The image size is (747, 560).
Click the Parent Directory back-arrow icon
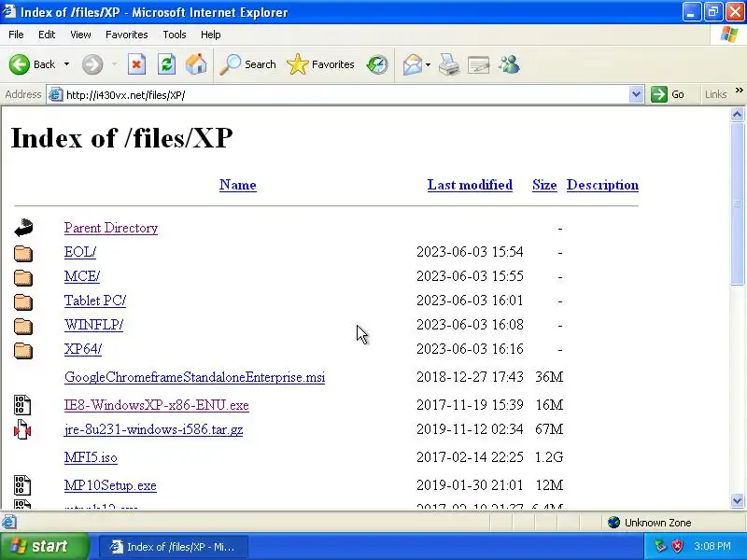click(23, 228)
